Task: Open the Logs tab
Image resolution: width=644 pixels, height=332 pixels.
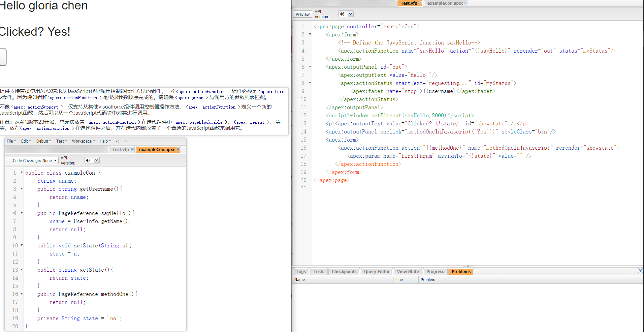Action: click(301, 272)
